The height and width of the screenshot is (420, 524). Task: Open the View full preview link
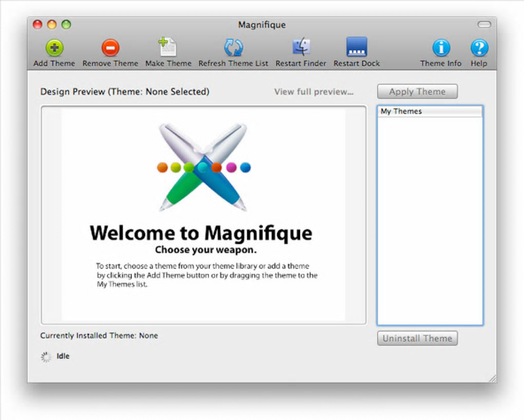tap(314, 92)
